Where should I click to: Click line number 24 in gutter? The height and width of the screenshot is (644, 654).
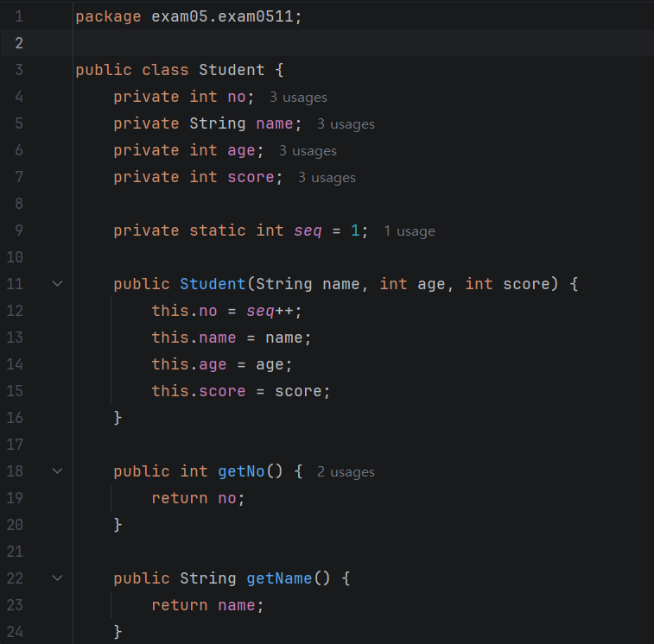coord(15,632)
